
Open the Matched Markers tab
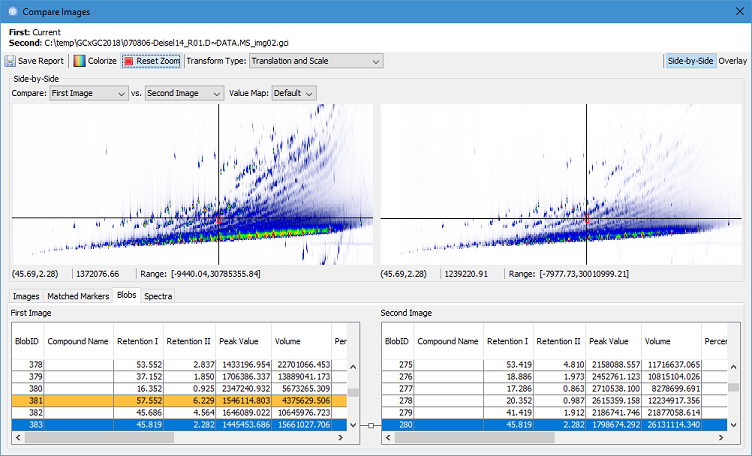point(78,296)
